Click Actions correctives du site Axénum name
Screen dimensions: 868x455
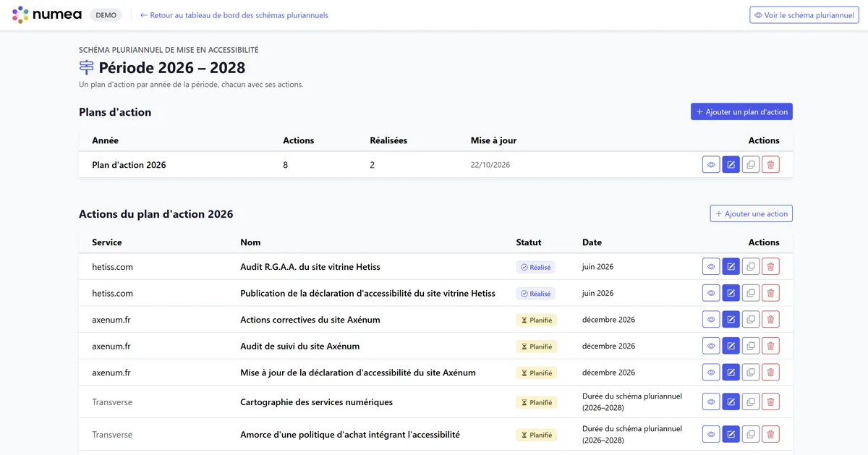point(310,320)
